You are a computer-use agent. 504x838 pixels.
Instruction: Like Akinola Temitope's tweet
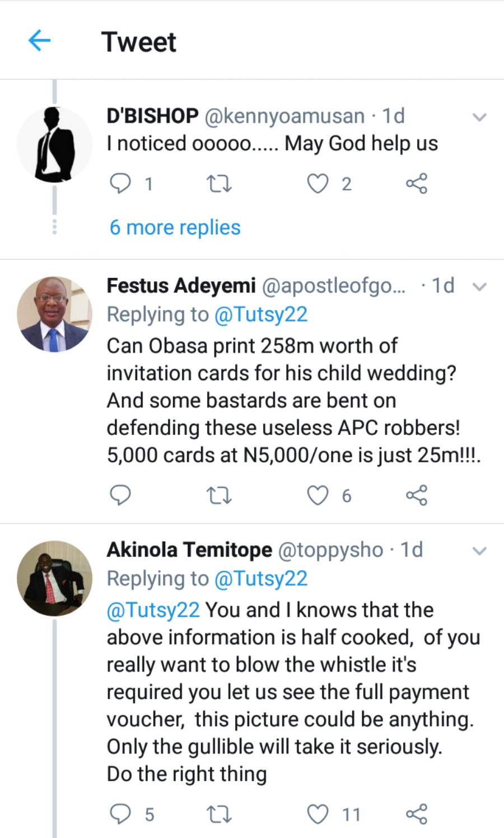(x=318, y=814)
